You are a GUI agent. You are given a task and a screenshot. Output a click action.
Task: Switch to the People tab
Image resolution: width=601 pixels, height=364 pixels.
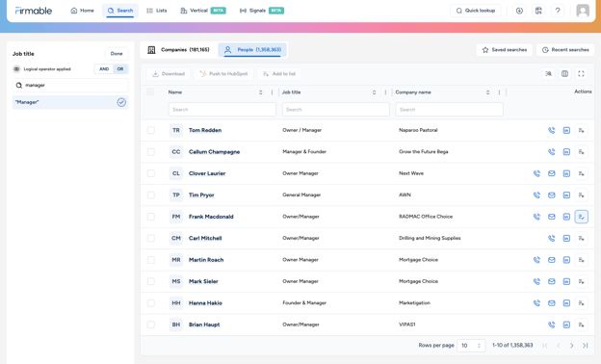pos(252,50)
